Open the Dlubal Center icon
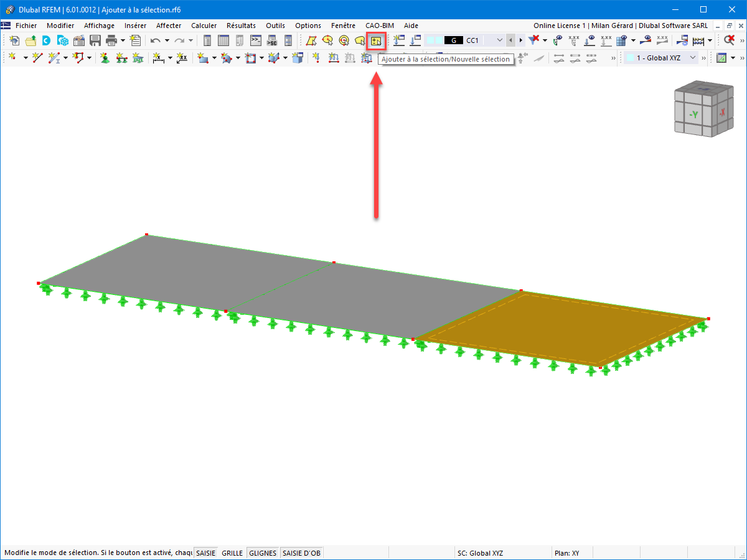This screenshot has height=560, width=747. point(46,40)
